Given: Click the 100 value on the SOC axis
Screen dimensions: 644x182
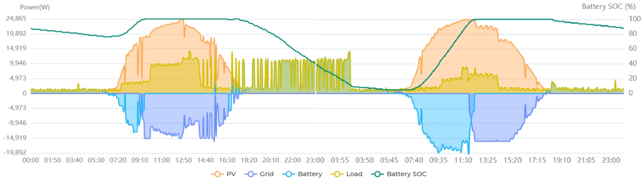Looking at the screenshot, I should (635, 19).
